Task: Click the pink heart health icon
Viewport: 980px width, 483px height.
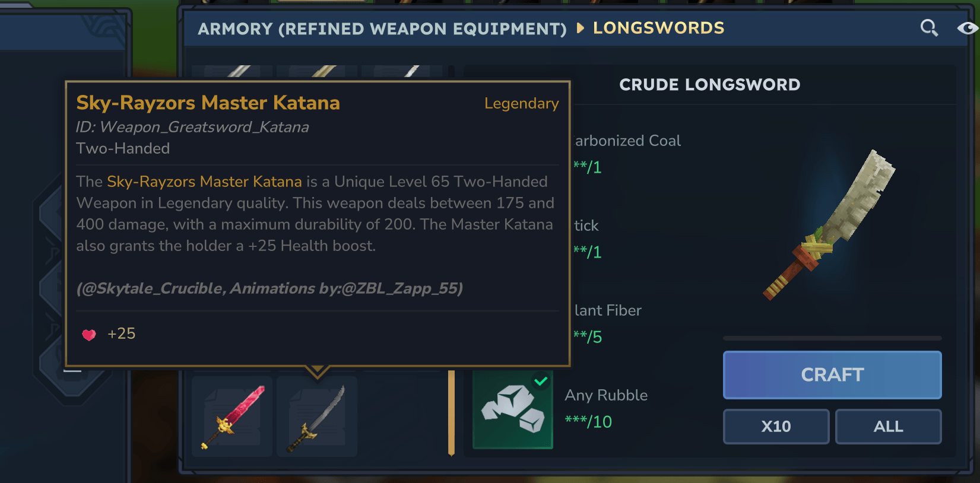Action: [89, 335]
